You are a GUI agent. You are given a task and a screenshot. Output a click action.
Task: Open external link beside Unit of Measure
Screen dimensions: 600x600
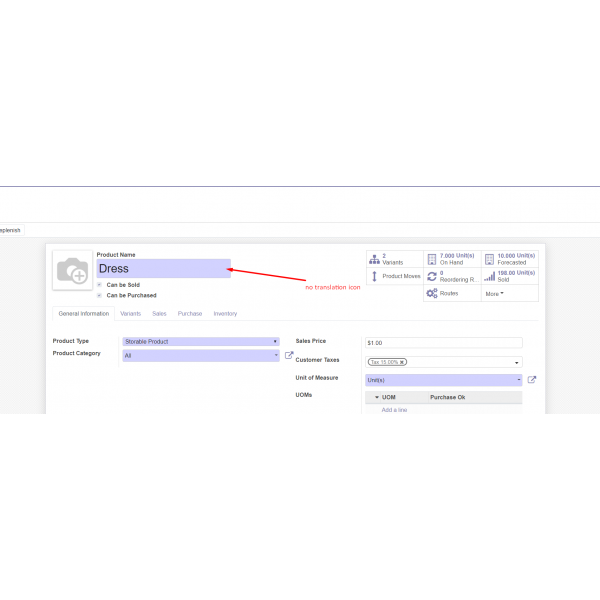532,380
